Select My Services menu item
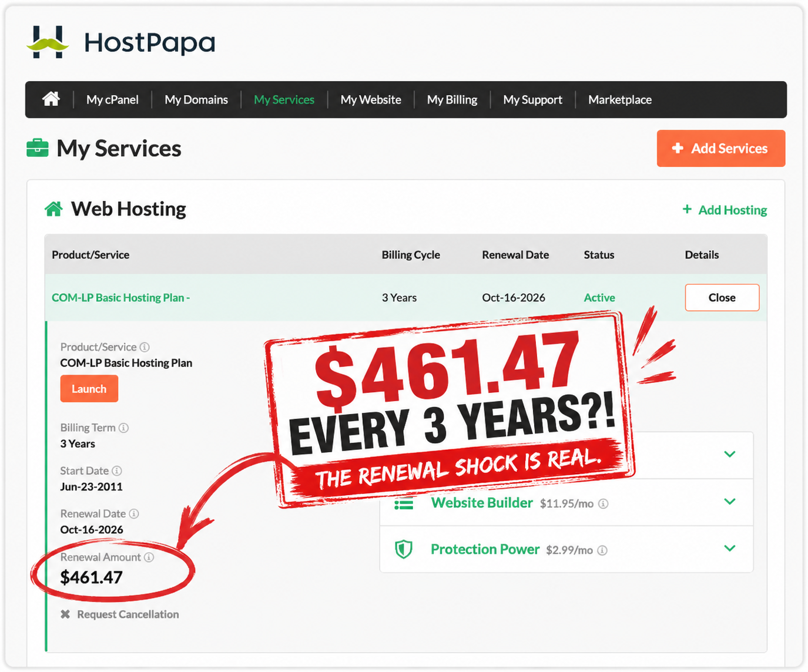 pyautogui.click(x=284, y=100)
